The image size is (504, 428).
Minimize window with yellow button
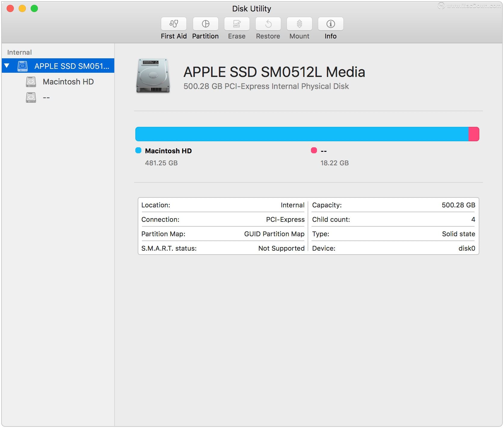(x=22, y=8)
